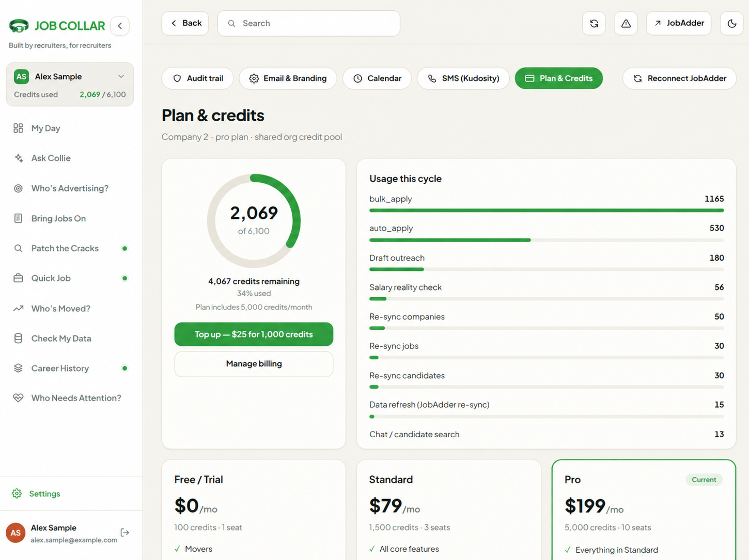
Task: Open the Calendar tab
Action: [x=377, y=78]
